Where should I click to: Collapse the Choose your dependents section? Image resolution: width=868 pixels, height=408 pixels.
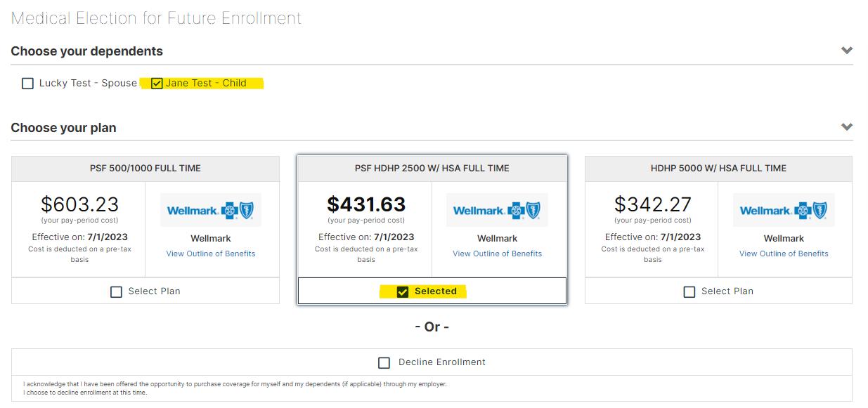[847, 51]
